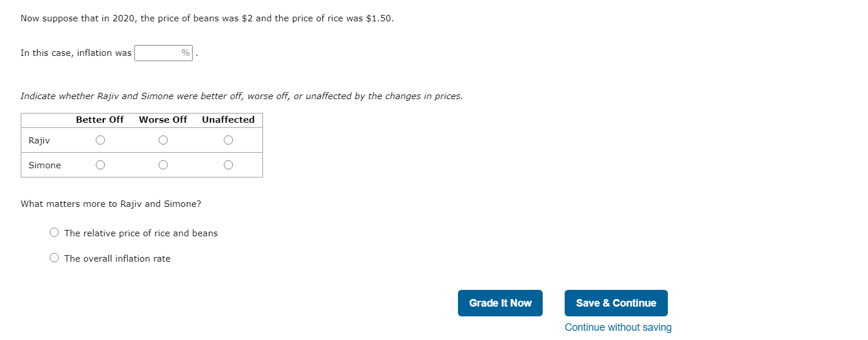Click the Simone row label
Screen dimensions: 868x340
click(x=44, y=164)
